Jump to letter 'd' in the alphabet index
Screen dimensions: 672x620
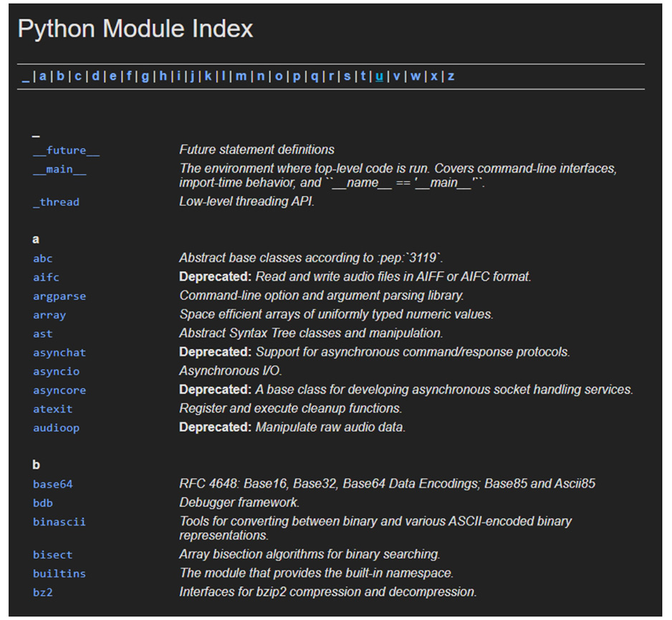pyautogui.click(x=95, y=76)
